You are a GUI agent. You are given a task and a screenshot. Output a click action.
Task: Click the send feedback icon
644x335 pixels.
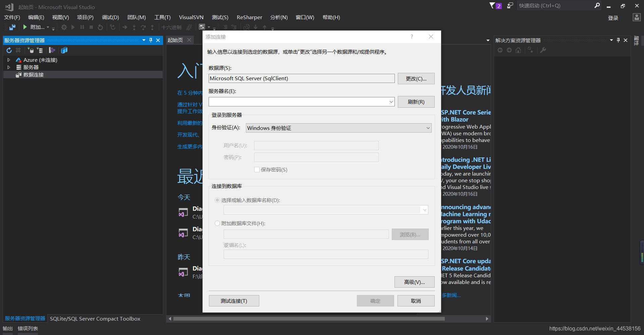pos(510,6)
